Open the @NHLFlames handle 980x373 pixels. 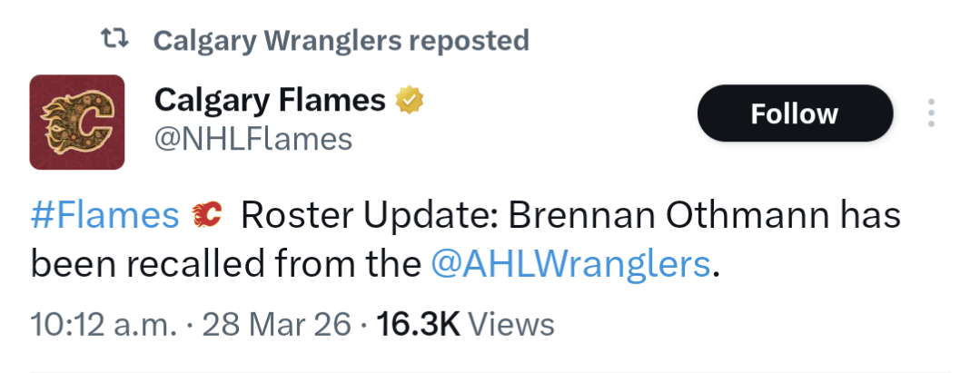click(253, 139)
